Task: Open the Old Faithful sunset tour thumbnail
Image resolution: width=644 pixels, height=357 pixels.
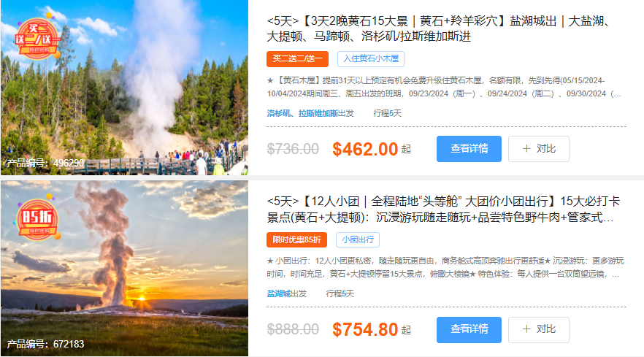Action: pos(124,268)
